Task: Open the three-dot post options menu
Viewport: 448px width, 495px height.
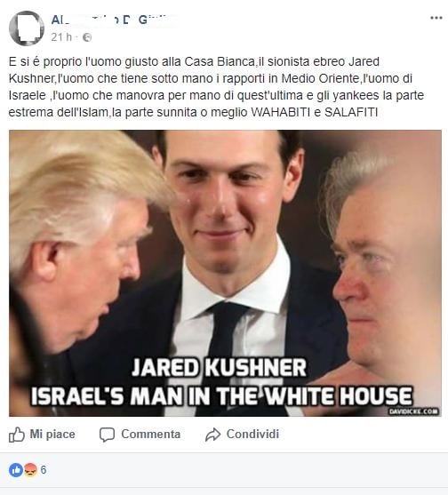Action: (436, 18)
